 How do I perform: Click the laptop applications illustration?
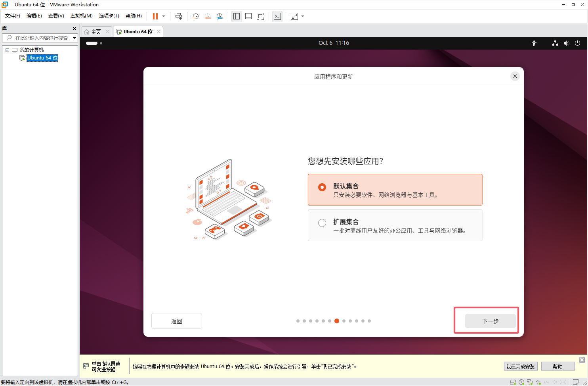coord(229,200)
